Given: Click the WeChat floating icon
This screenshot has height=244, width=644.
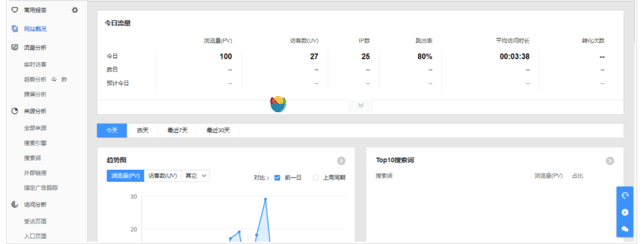Looking at the screenshot, I should click(x=625, y=229).
